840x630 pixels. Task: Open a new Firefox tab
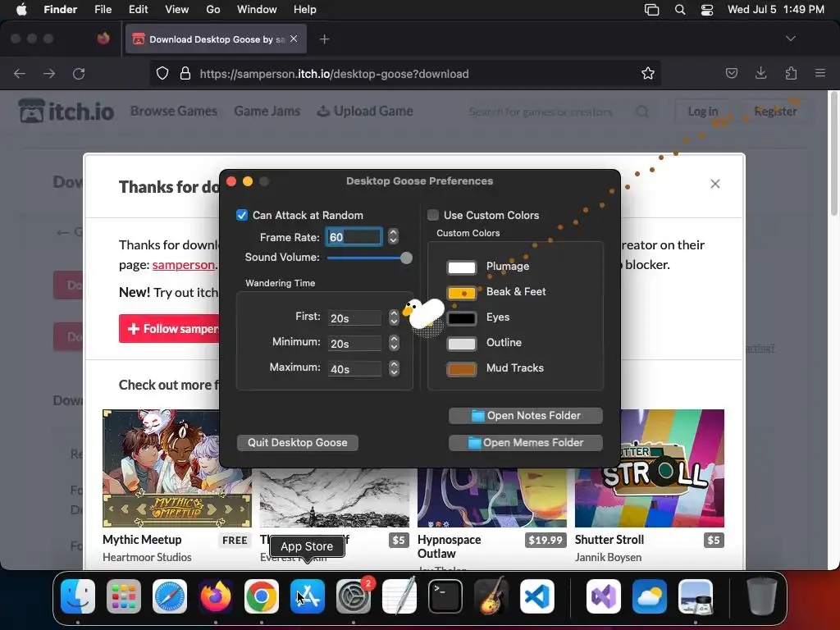point(324,39)
